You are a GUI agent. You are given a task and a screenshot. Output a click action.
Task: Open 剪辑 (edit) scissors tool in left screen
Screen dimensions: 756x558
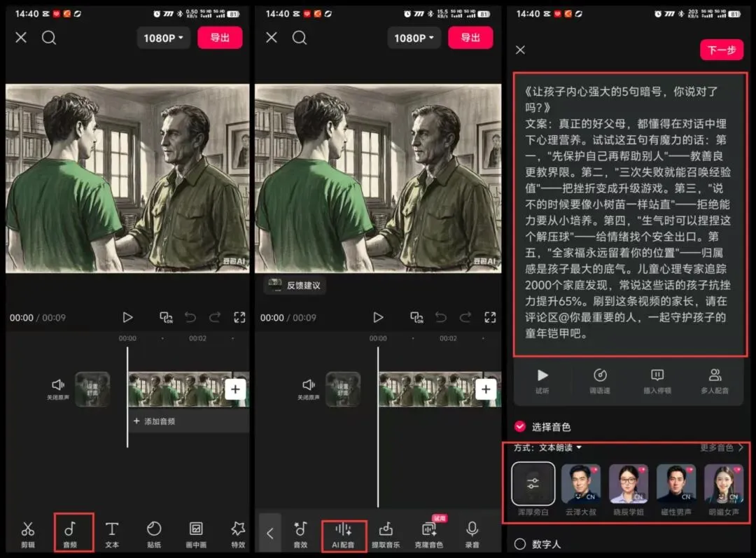(28, 534)
